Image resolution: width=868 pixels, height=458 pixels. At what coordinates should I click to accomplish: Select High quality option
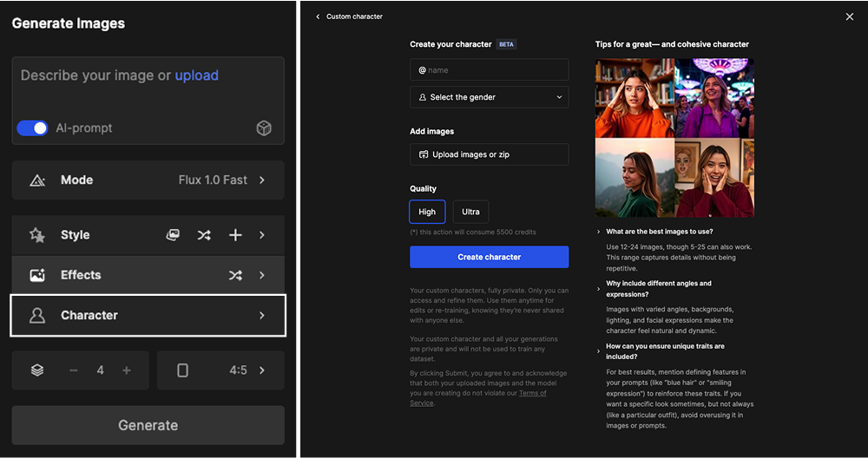[x=427, y=212]
